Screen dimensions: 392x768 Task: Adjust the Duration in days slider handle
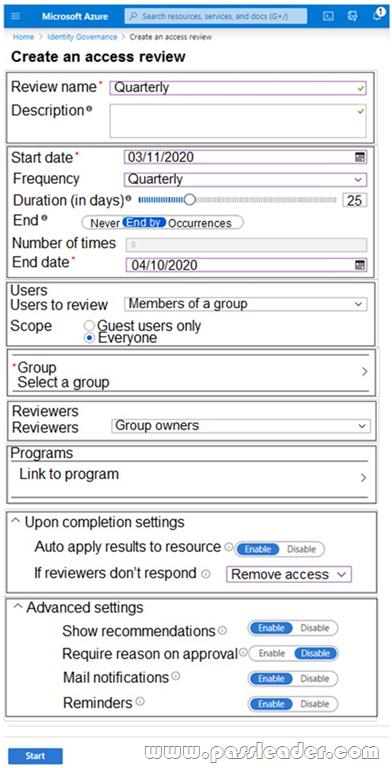point(189,199)
